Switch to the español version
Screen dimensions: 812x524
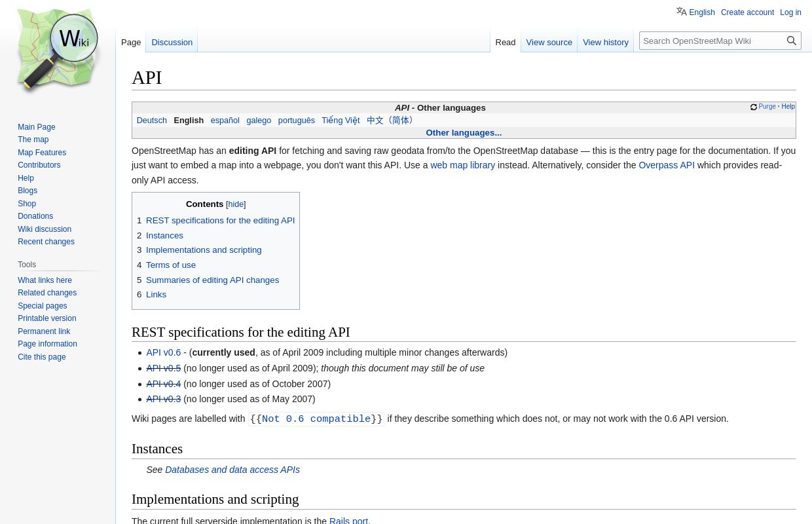(x=225, y=121)
